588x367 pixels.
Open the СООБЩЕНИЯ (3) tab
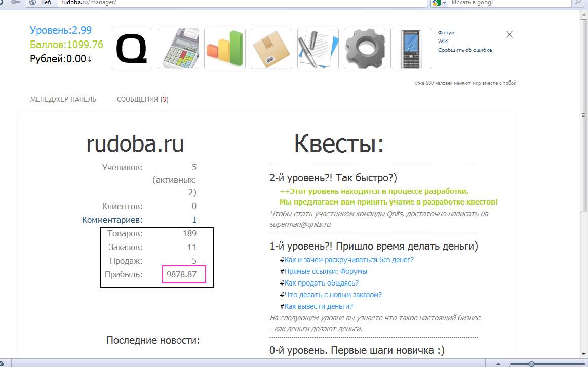142,100
